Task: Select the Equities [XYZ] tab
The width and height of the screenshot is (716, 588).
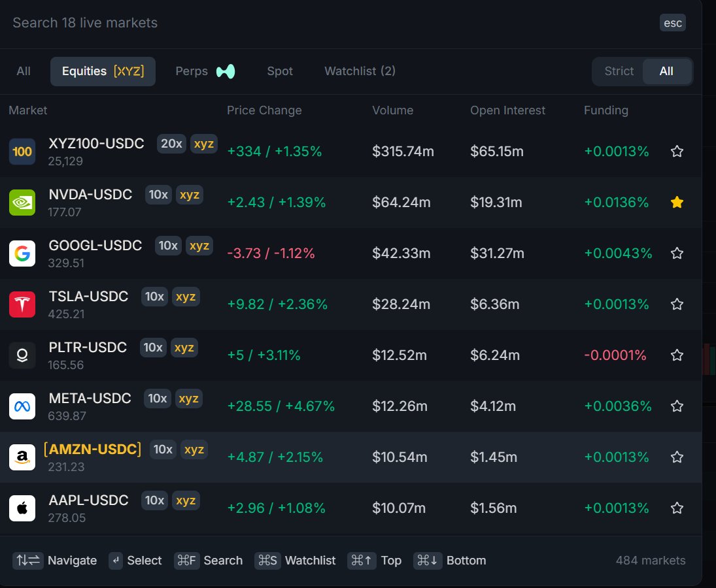Action: (x=103, y=71)
